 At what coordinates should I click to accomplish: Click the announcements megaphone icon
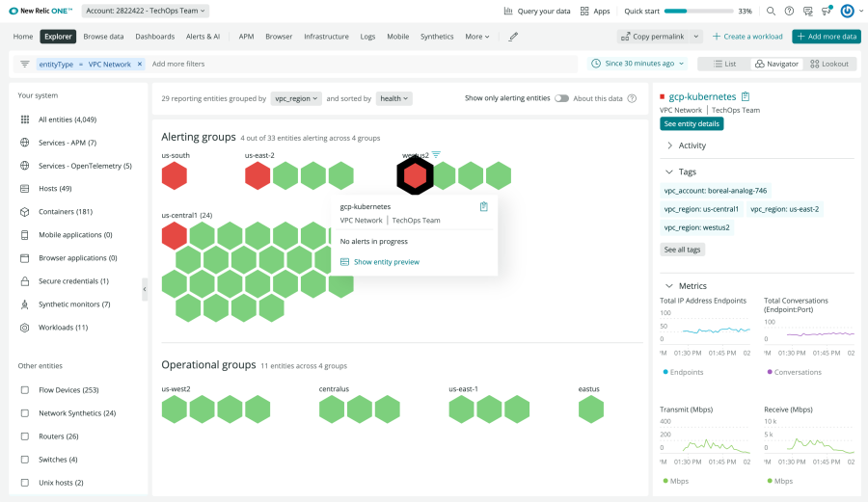click(x=827, y=11)
